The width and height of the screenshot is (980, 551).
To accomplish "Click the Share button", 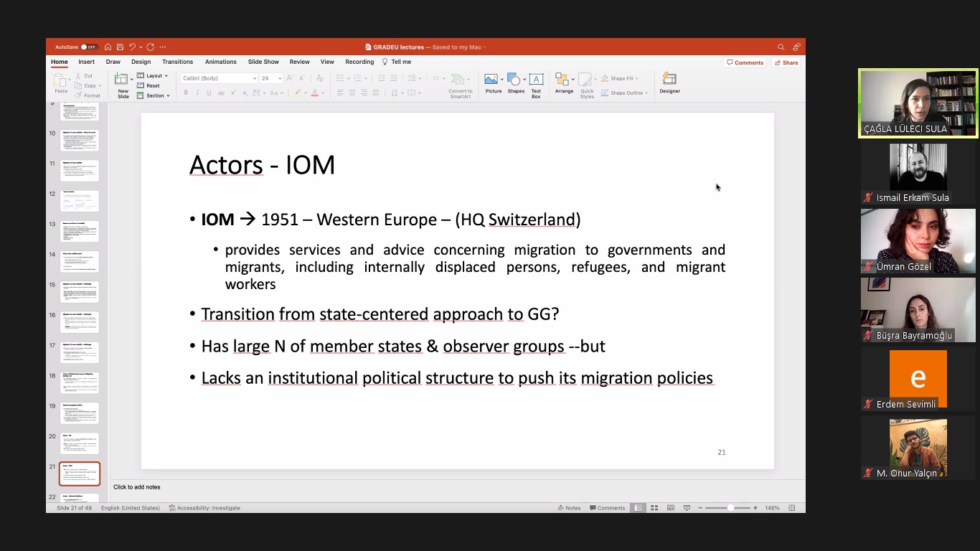I will coord(786,62).
